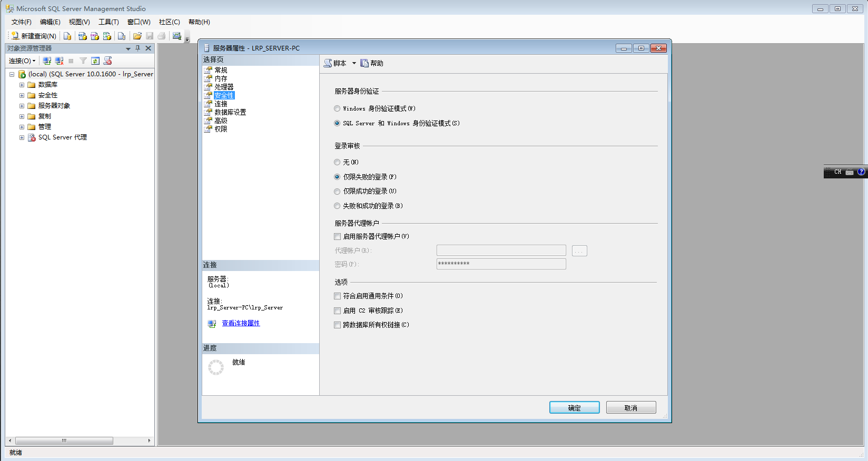
Task: Open the toolbar options overflow arrow
Action: 187,39
